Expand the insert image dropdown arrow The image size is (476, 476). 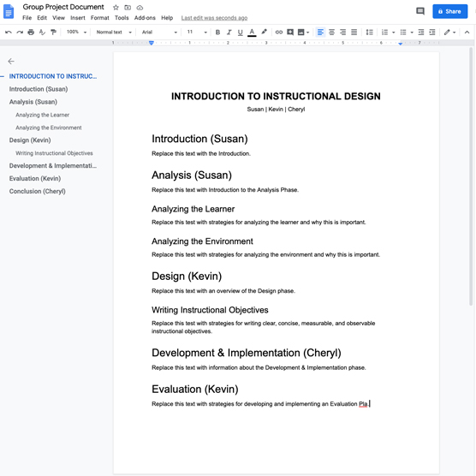coord(308,33)
